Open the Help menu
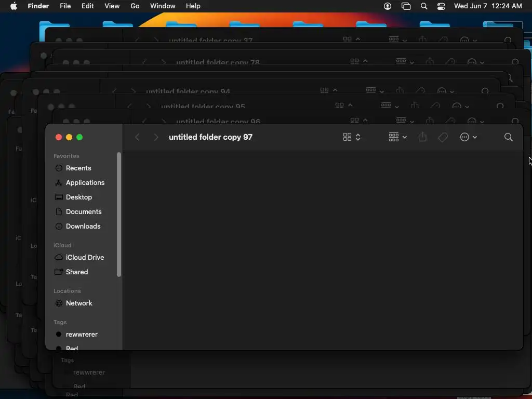The image size is (532, 399). click(x=193, y=6)
